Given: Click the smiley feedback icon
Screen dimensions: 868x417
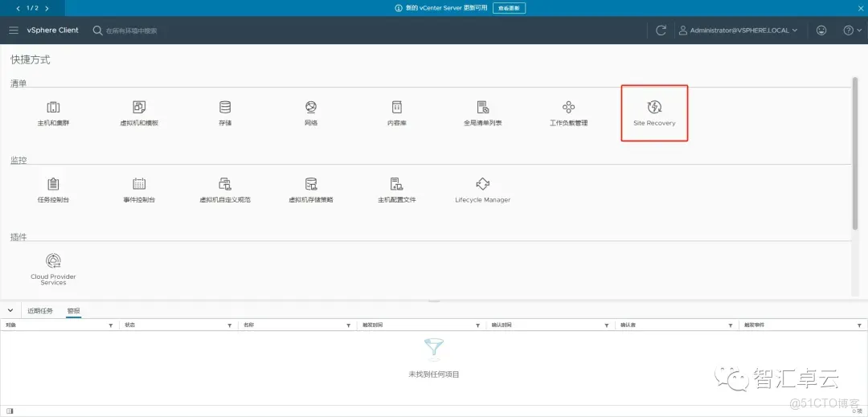Looking at the screenshot, I should (821, 31).
